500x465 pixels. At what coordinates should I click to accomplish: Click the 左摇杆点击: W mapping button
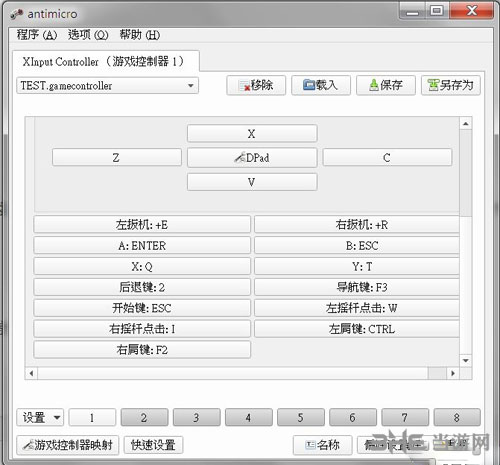357,308
